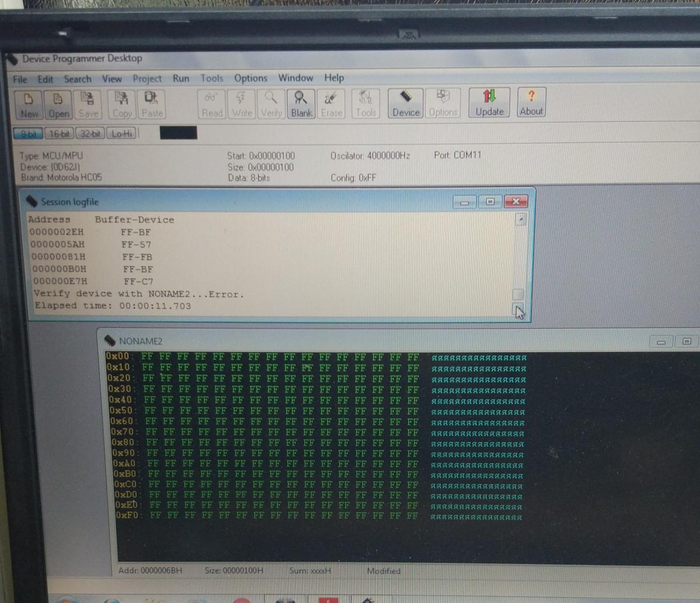
Task: Open the Options menu
Action: [251, 78]
